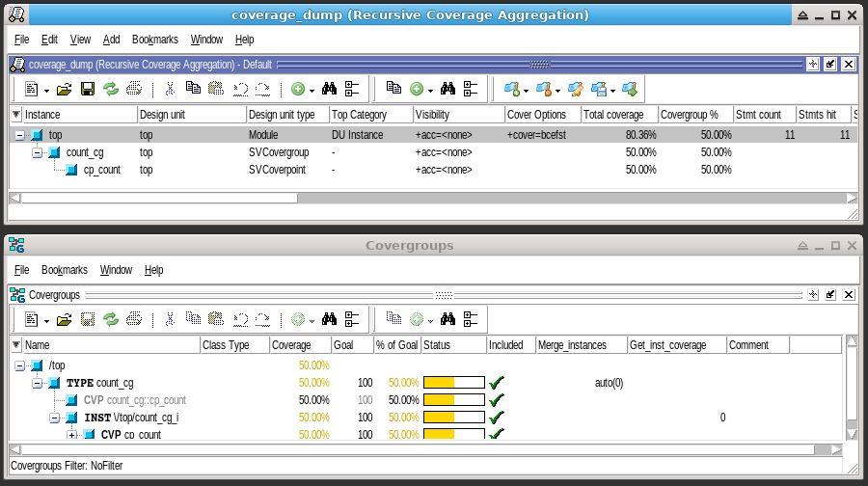The image size is (868, 486).
Task: Save using the coverage_dump toolbar floppy icon
Action: tap(88, 89)
